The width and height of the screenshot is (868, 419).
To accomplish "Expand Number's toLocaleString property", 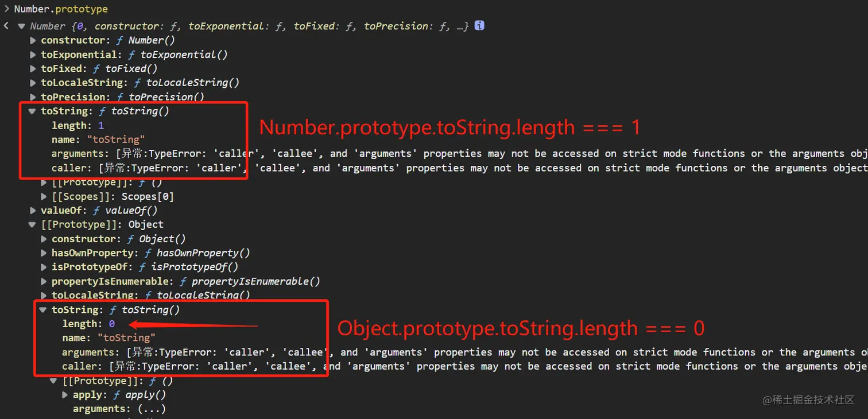I will coord(33,83).
